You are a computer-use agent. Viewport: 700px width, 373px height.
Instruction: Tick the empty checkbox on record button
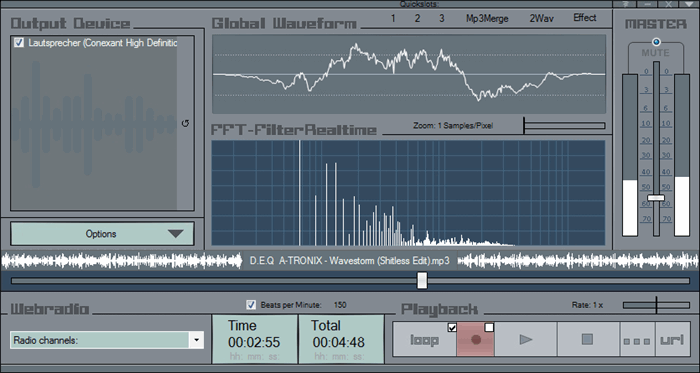(489, 327)
